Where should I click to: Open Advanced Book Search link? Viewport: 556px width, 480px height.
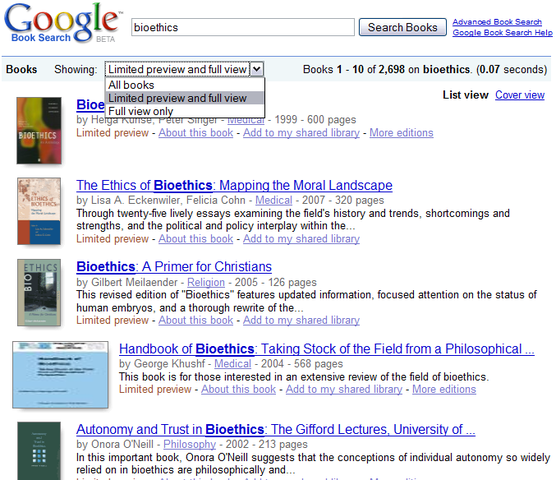click(497, 22)
